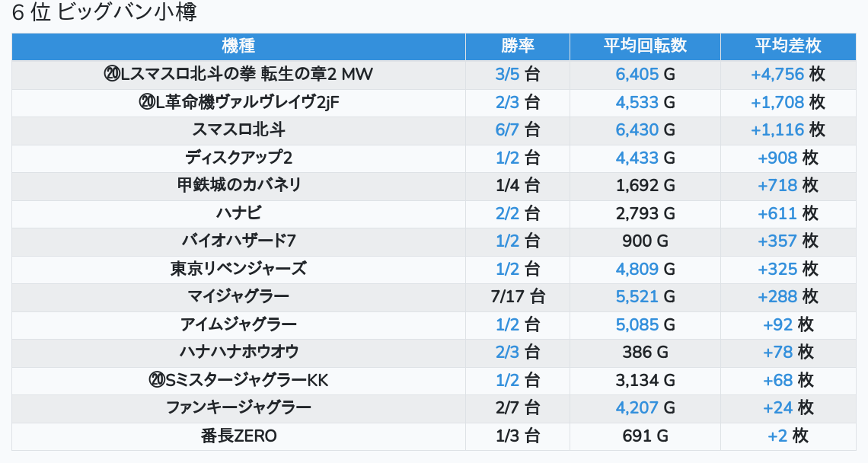Select the 平均回転数 column header
The width and height of the screenshot is (868, 463).
click(x=645, y=46)
